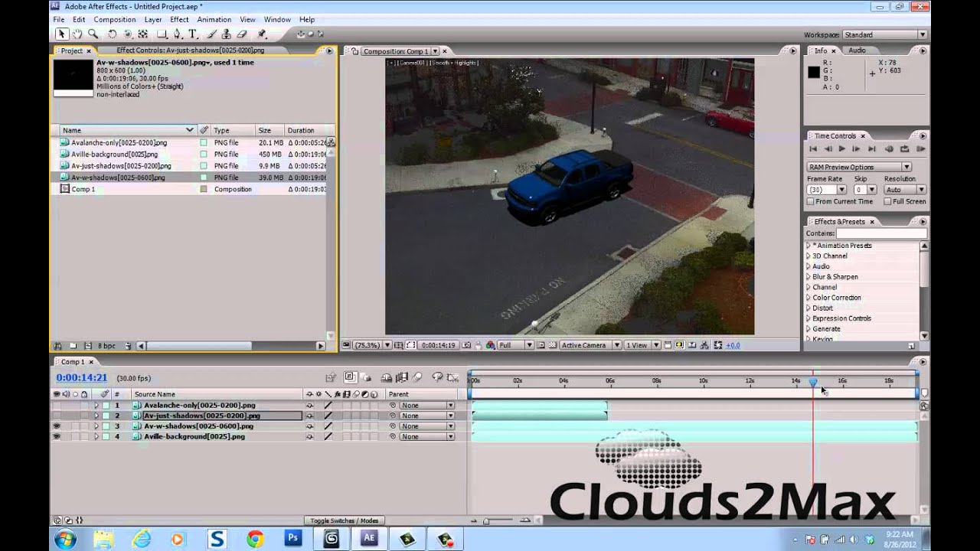Toggle quality switch for Aville-background layer
This screenshot has height=551, width=980.
point(328,436)
